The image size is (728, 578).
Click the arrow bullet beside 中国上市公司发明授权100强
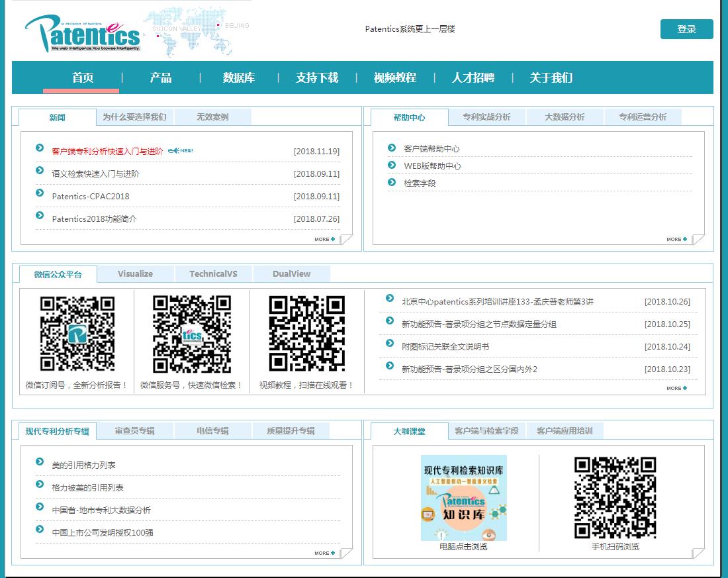(x=40, y=529)
